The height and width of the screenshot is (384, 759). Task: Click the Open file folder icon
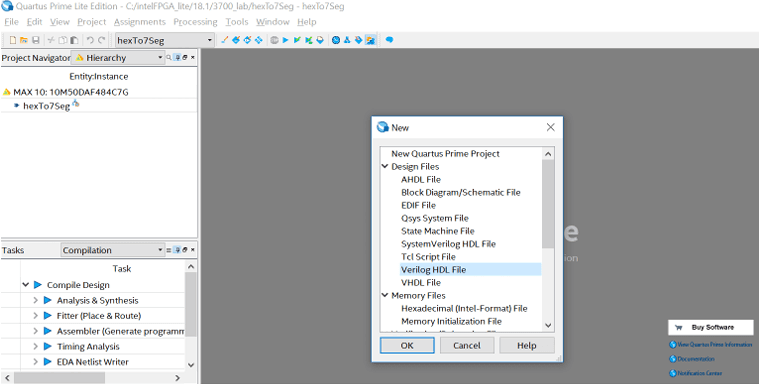coord(24,40)
